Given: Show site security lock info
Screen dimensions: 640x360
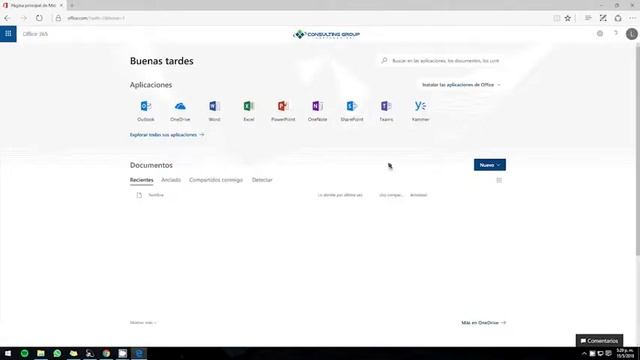Looking at the screenshot, I should 58,18.
